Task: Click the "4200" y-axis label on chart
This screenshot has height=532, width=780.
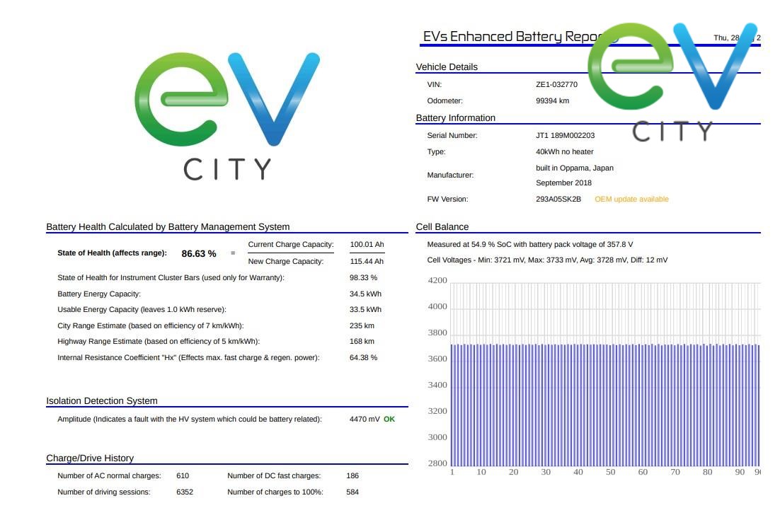Action: (x=437, y=280)
